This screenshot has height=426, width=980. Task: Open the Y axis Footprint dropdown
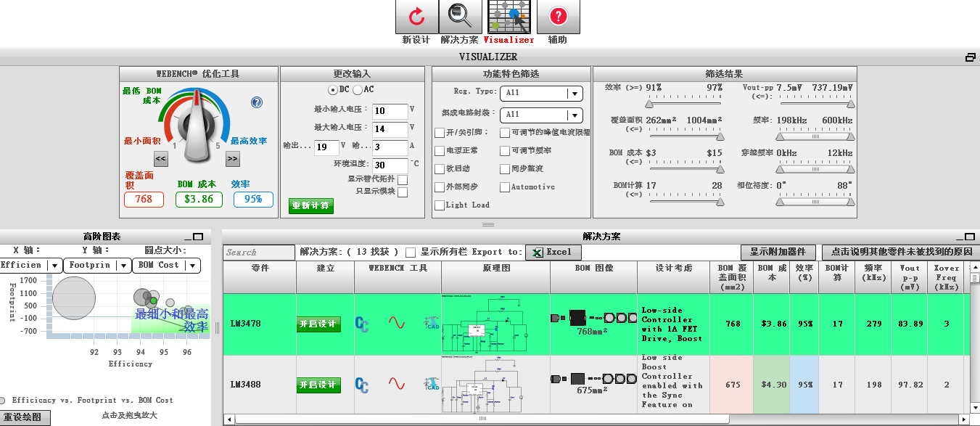97,266
